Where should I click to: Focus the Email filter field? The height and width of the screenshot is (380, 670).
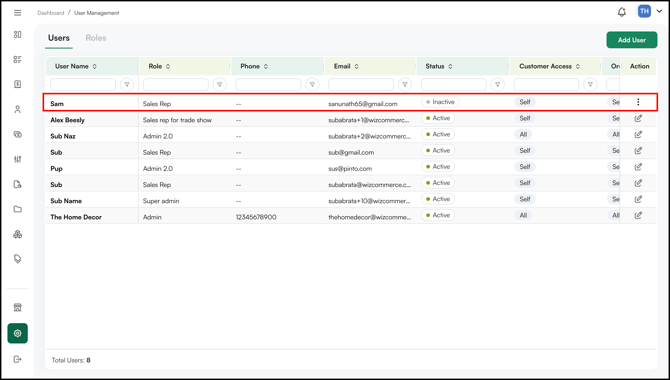pos(361,85)
